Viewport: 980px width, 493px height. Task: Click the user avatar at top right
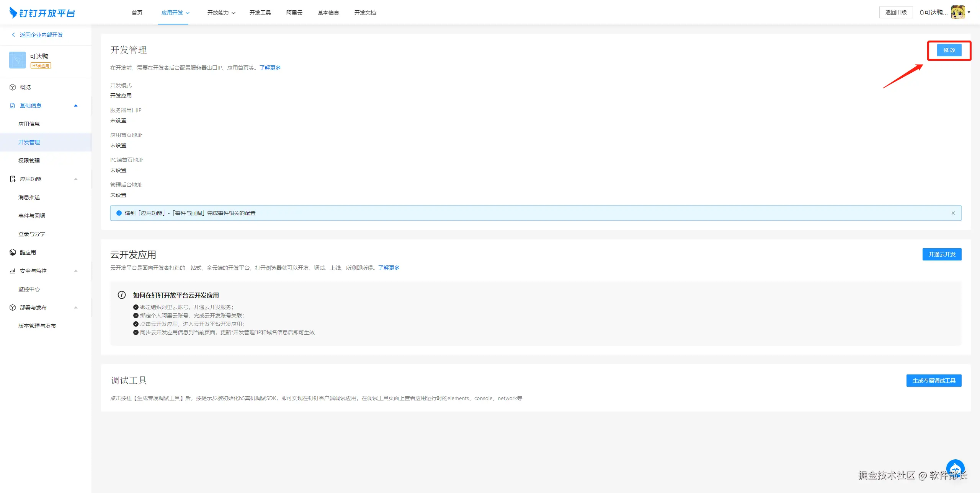pyautogui.click(x=958, y=12)
